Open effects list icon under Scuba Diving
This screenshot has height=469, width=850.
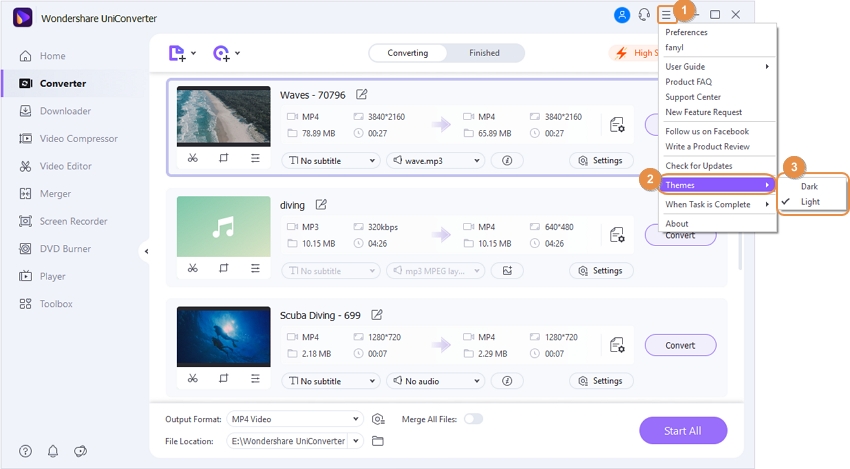coord(255,379)
